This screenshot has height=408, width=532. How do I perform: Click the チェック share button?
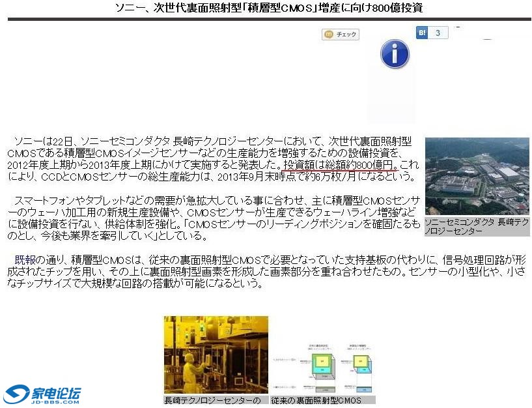341,34
